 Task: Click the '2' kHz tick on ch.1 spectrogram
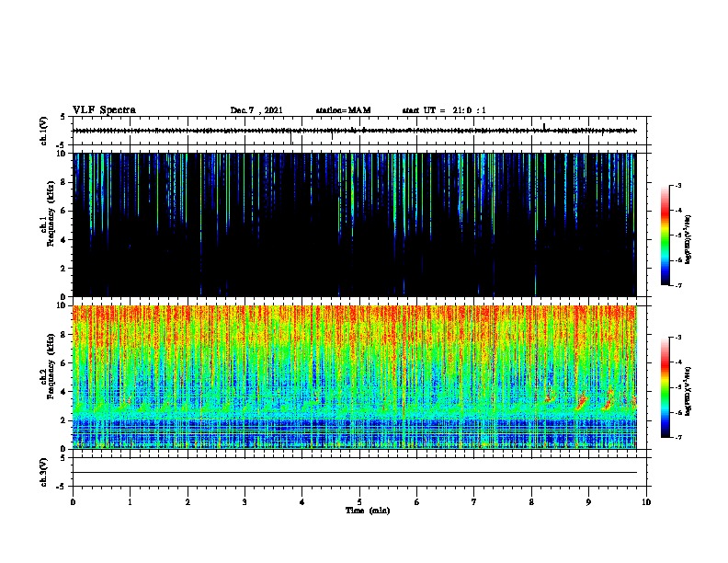pos(64,268)
